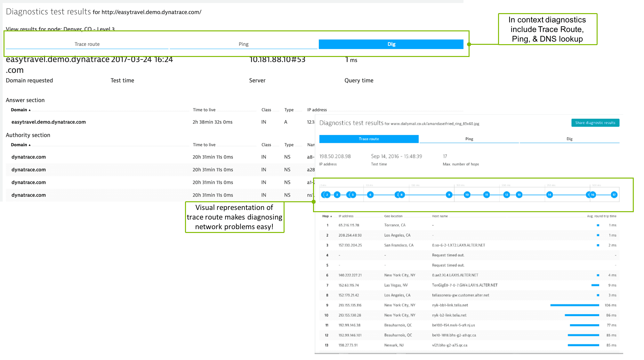644x360 pixels.
Task: Click Avg. round trip time header
Action: pyautogui.click(x=602, y=216)
